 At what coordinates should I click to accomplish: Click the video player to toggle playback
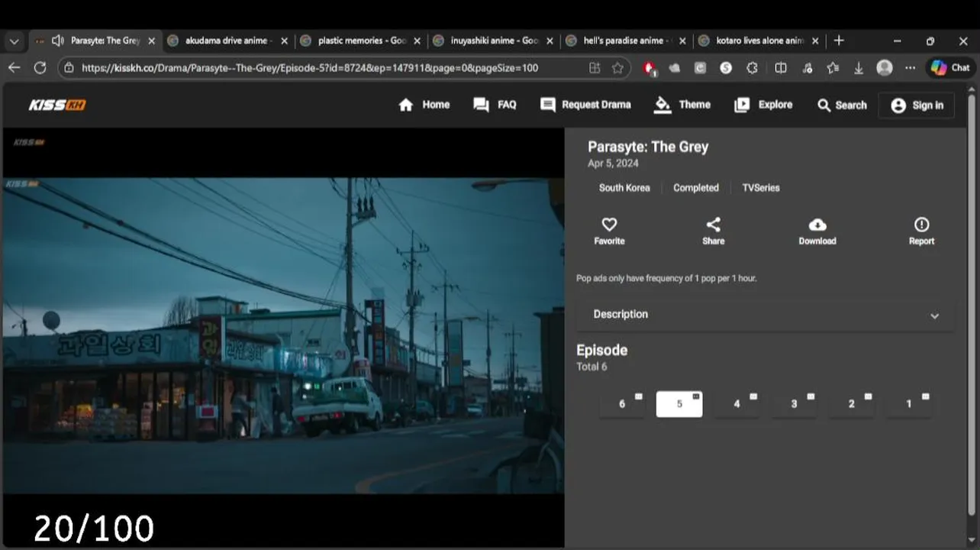click(283, 336)
